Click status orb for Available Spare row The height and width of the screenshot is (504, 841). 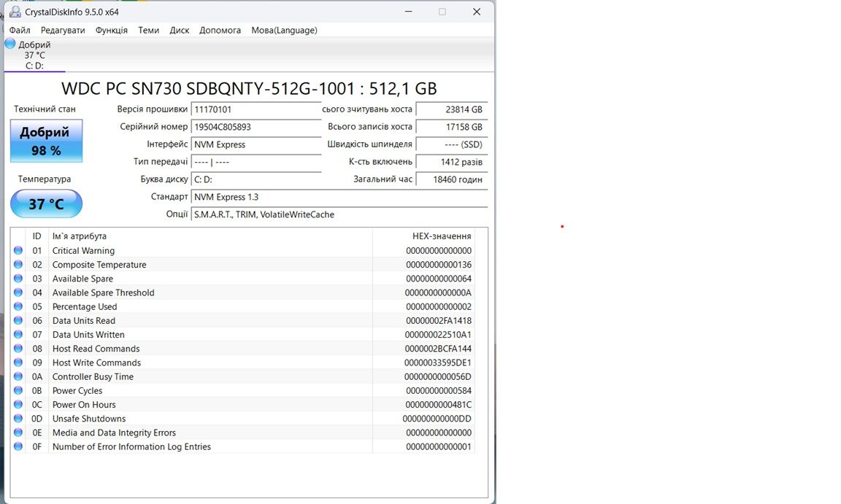(x=18, y=278)
